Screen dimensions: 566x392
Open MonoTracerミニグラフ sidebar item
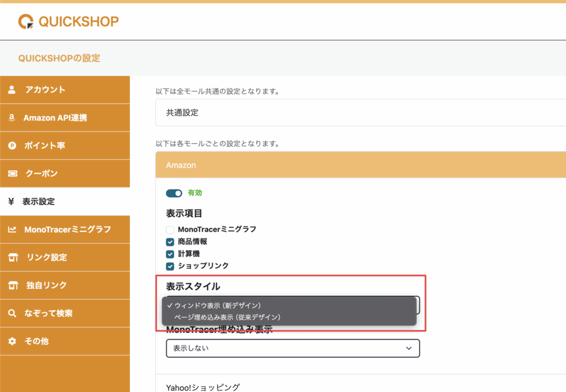point(65,229)
